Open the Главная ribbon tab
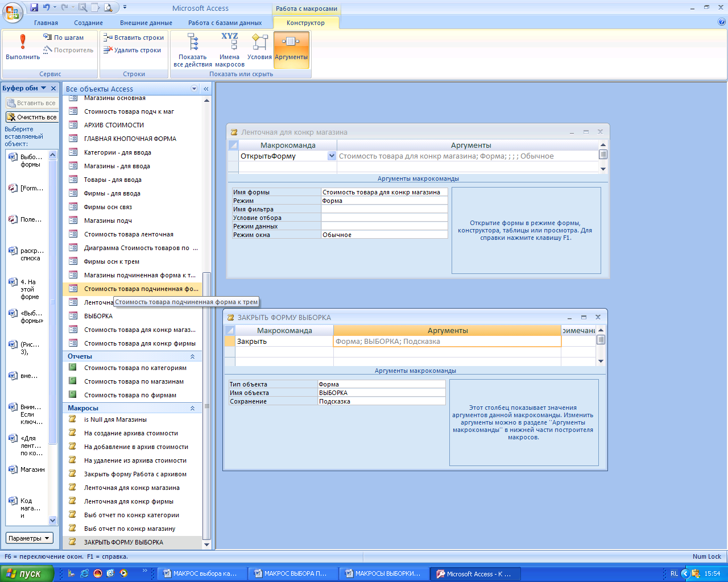Image resolution: width=728 pixels, height=582 pixels. pyautogui.click(x=46, y=23)
